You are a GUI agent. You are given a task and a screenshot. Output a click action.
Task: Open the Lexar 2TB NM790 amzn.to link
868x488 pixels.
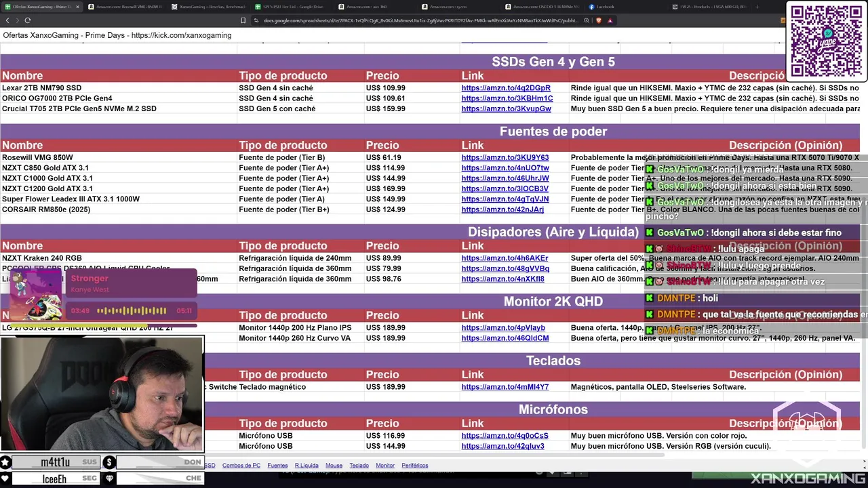pos(506,88)
